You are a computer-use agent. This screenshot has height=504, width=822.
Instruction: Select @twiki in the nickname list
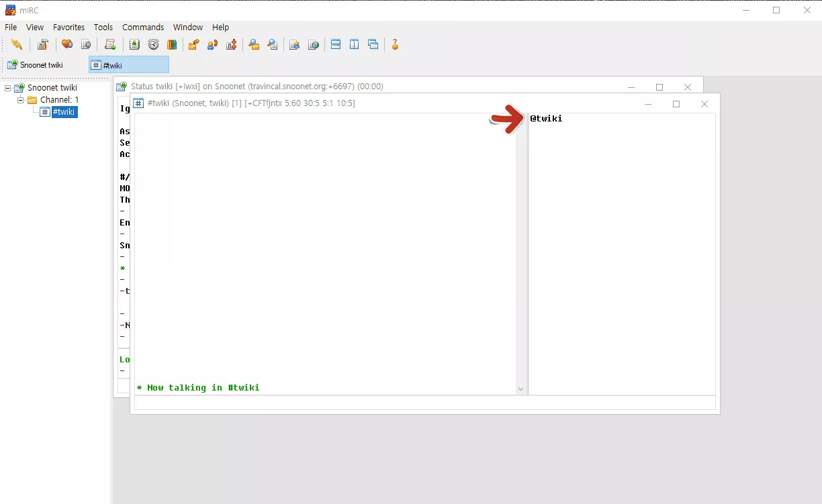546,119
